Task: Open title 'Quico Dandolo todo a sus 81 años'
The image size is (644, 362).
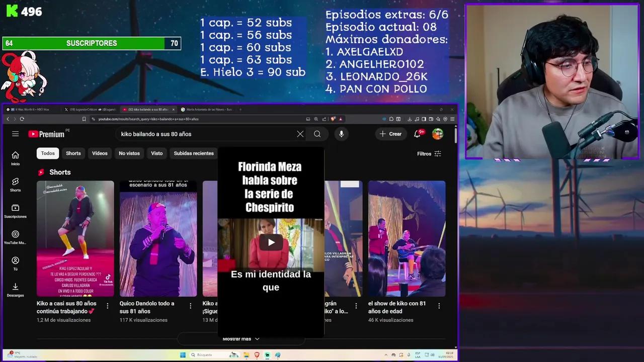Action: point(147,307)
